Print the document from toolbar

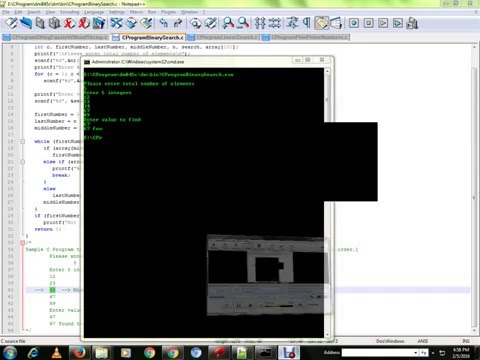click(x=98, y=23)
